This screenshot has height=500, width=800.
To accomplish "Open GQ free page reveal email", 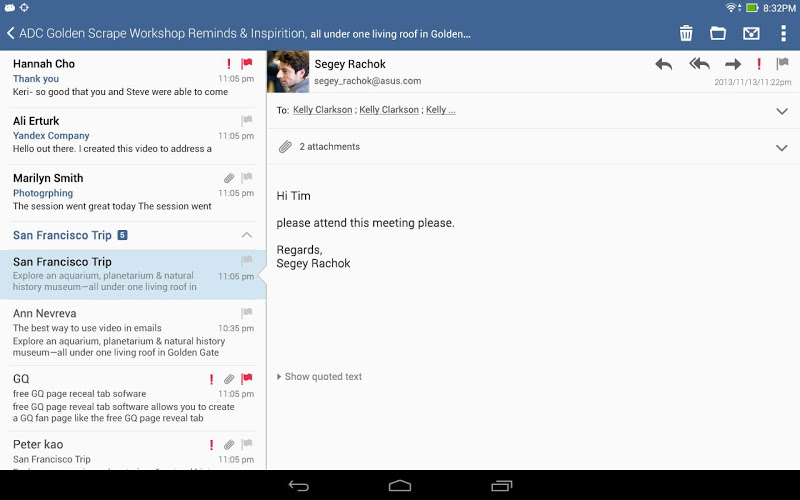I will (133, 398).
